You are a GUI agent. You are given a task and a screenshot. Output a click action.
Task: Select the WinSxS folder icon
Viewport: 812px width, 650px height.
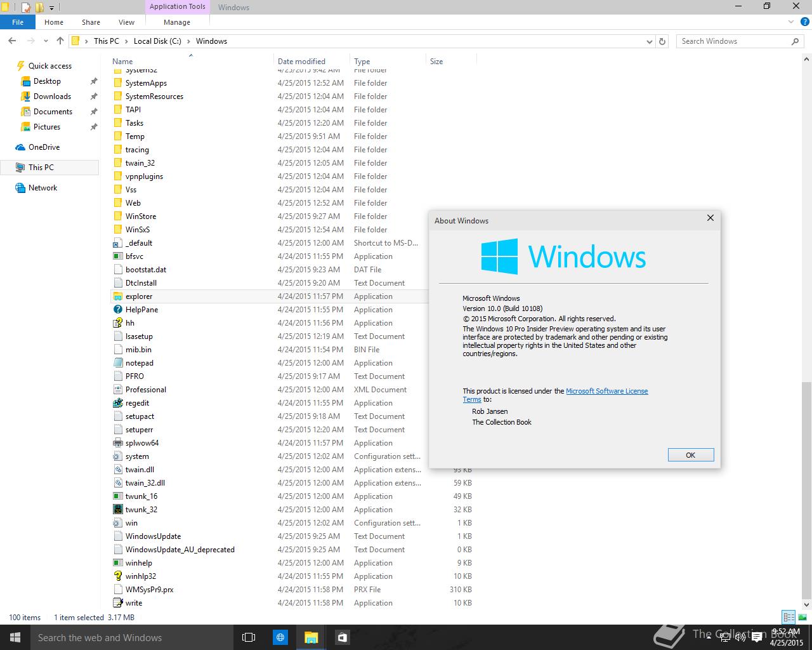pos(117,230)
